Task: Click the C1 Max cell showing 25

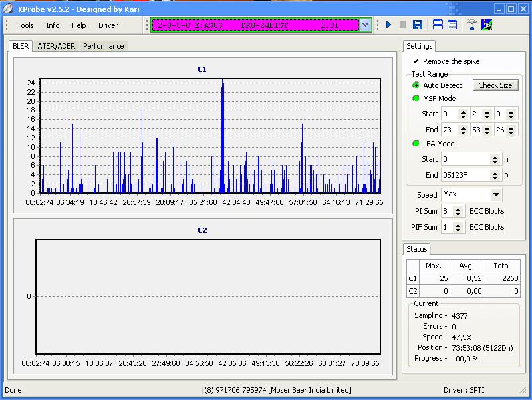Action: (434, 278)
